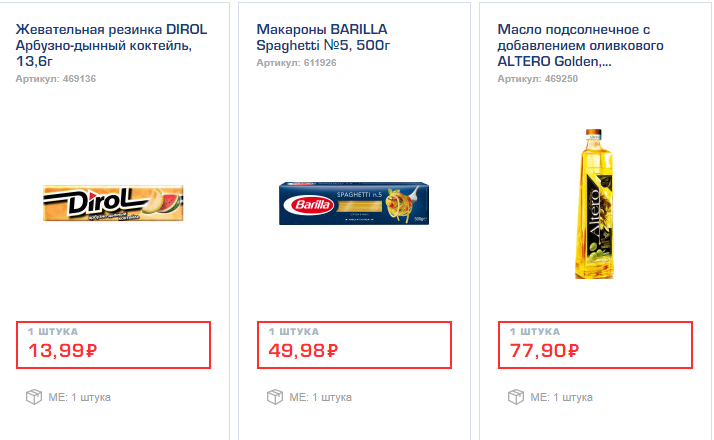The height and width of the screenshot is (440, 714).
Task: Click the package icon under the Barilla price
Action: tap(274, 397)
